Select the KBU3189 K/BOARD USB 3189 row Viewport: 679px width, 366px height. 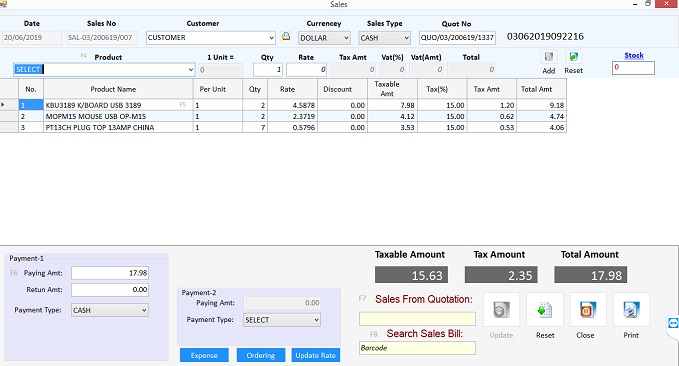(x=283, y=105)
